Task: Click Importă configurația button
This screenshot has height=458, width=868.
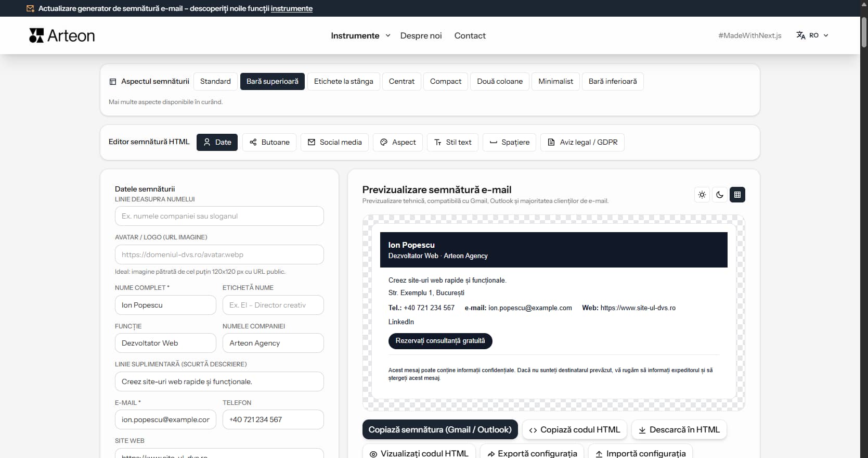Action: [640, 452]
